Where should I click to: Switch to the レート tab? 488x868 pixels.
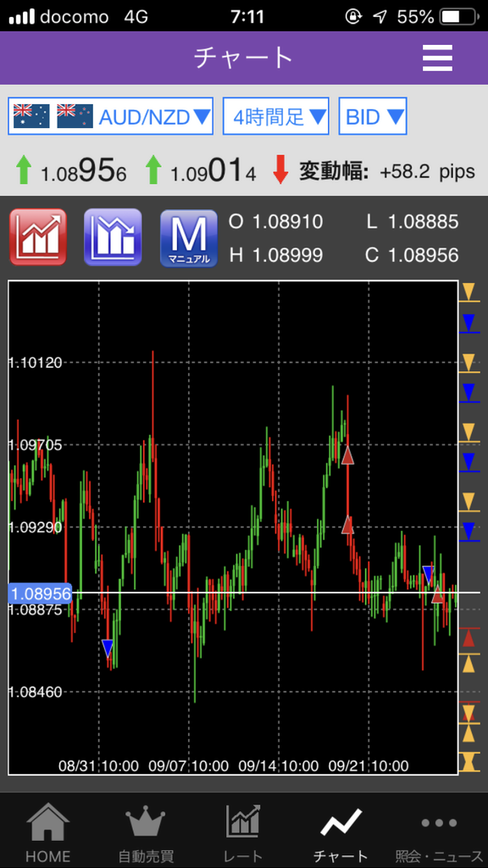tap(243, 833)
